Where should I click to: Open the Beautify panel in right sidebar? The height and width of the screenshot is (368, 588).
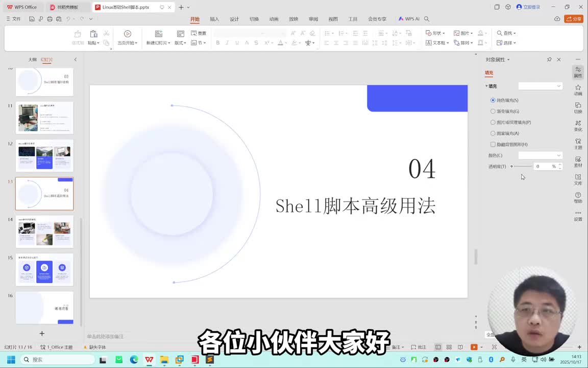[x=578, y=126]
